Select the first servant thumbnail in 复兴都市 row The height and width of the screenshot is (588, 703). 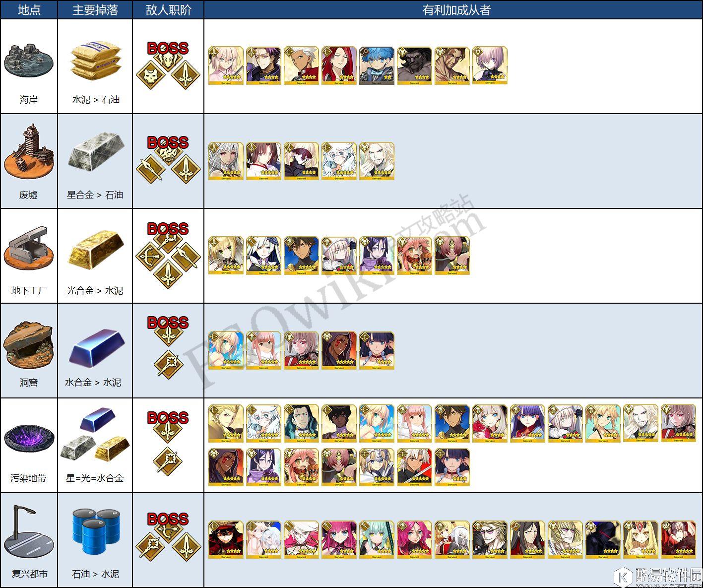tap(226, 539)
